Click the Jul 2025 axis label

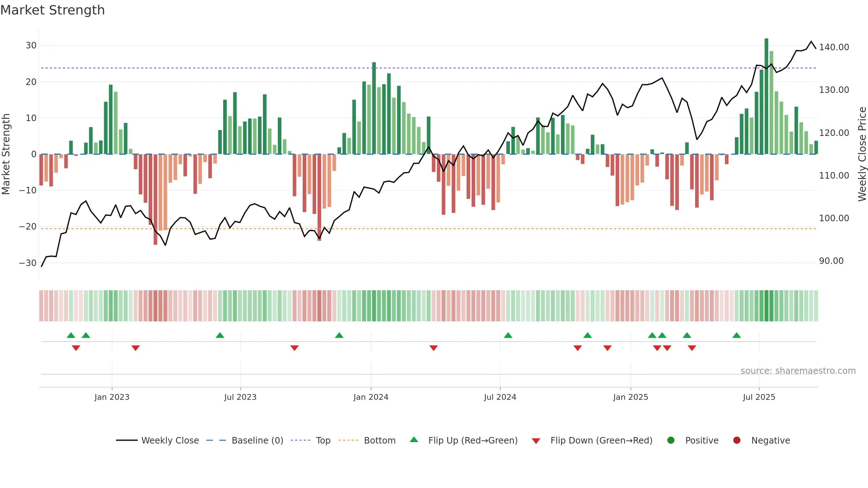tap(759, 397)
